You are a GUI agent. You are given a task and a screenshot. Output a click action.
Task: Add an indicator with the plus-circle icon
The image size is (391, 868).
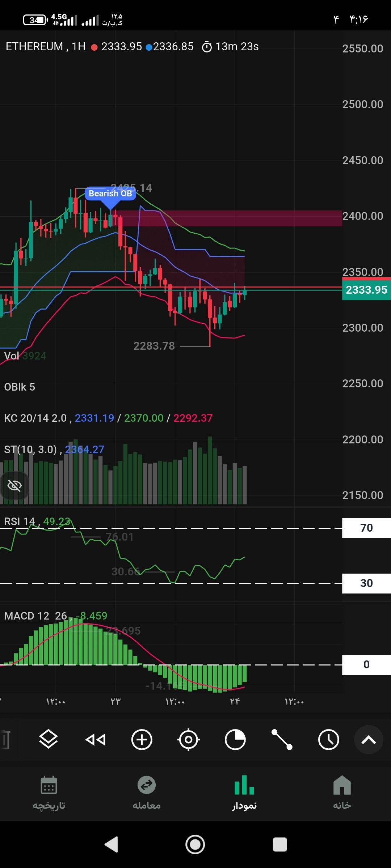(x=142, y=740)
